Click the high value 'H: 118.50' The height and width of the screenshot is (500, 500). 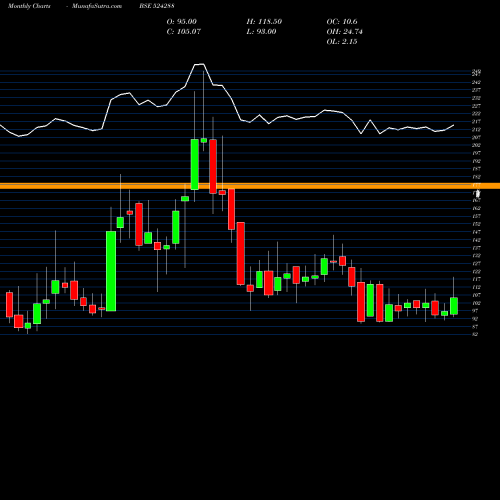tap(264, 22)
